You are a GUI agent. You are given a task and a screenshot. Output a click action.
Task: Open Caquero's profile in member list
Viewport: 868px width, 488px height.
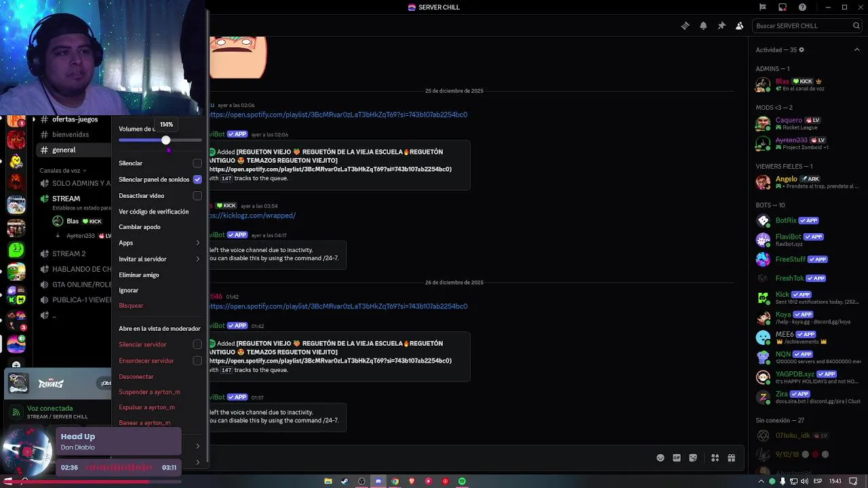(807, 123)
